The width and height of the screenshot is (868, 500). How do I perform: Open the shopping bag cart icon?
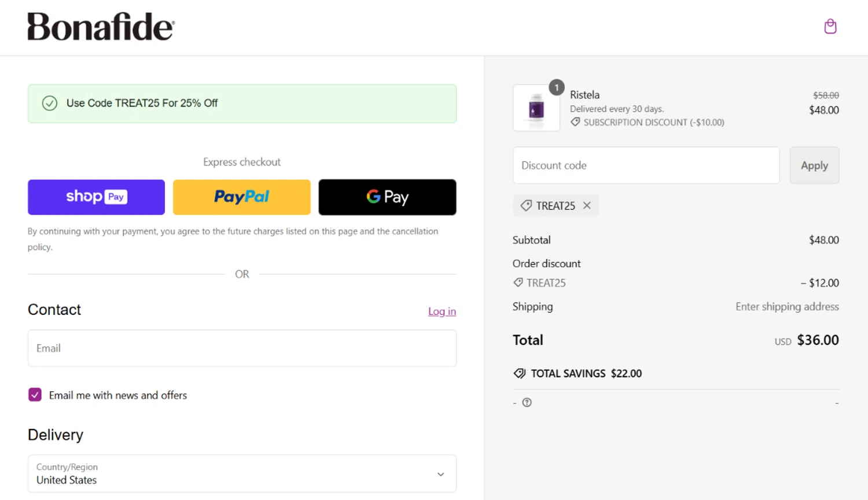tap(830, 27)
